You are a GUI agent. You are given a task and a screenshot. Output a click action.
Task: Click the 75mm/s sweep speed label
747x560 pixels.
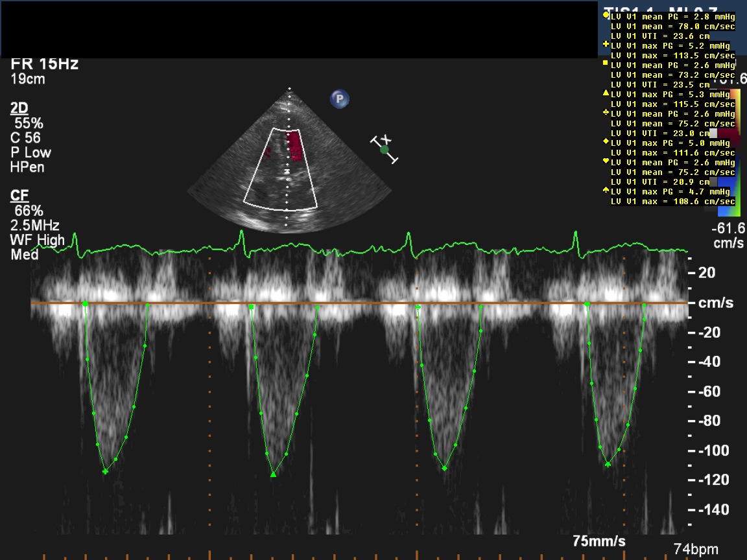pyautogui.click(x=599, y=541)
